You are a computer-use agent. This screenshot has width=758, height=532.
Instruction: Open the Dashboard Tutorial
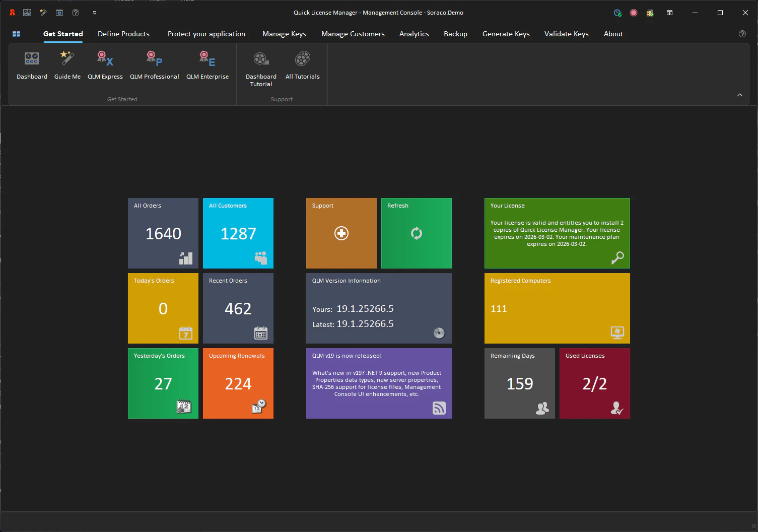click(260, 65)
